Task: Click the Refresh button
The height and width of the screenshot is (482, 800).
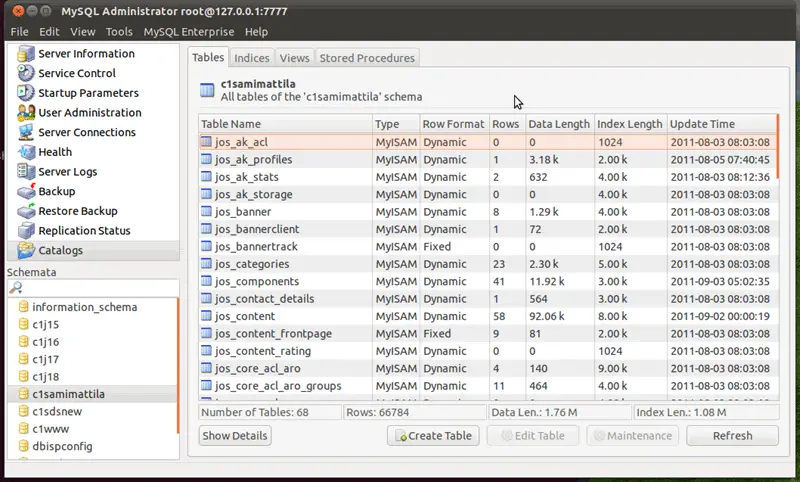Action: click(733, 436)
